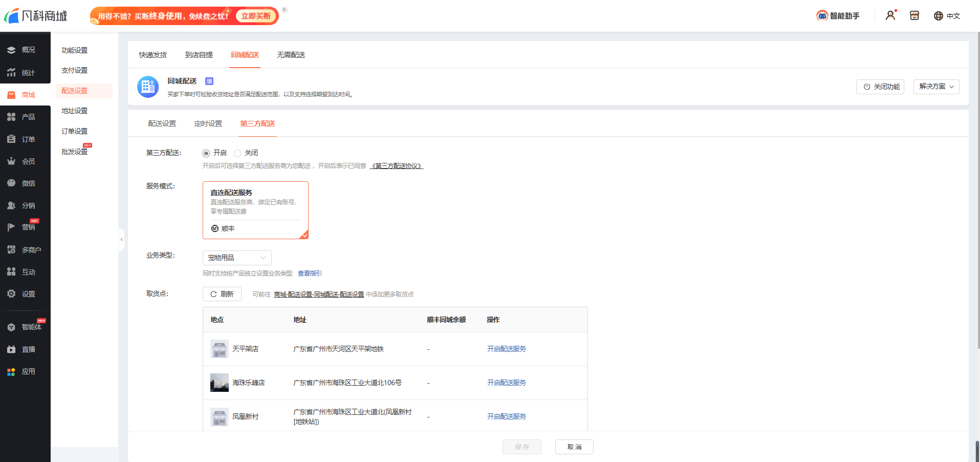Image resolution: width=980 pixels, height=462 pixels.
Task: Open the 智能助手 assistant robot icon
Action: (x=822, y=16)
